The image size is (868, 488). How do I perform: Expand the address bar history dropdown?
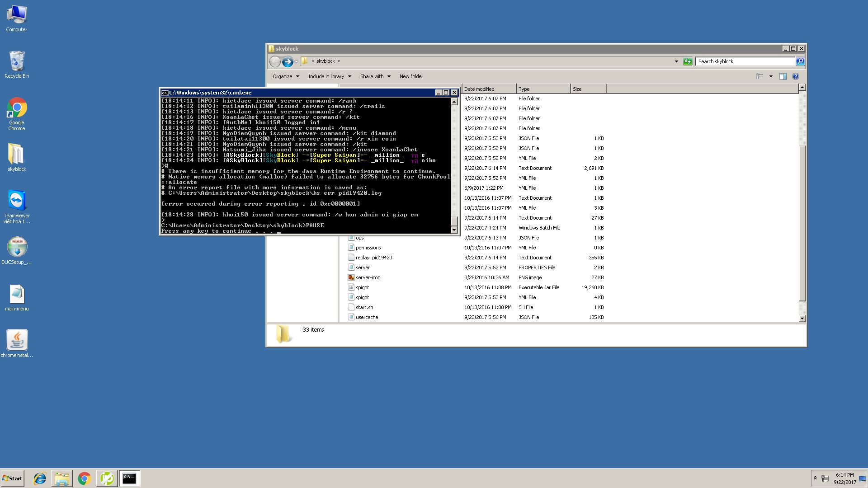(x=676, y=61)
